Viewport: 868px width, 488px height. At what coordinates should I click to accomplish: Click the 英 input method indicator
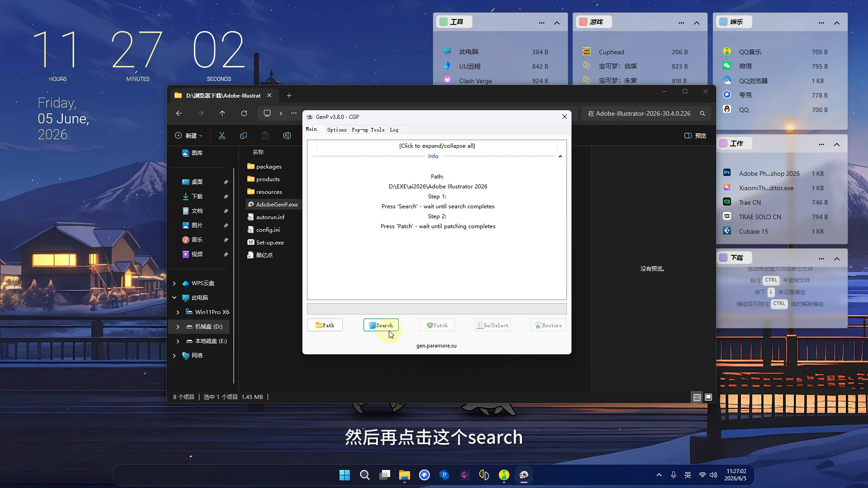click(688, 475)
